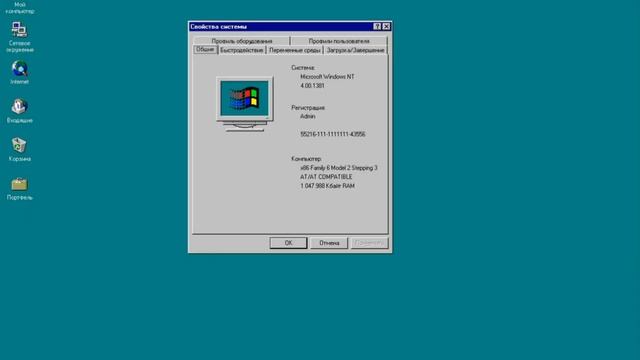Open Network Neighborhood desktop icon
640x360 pixels.
(19, 37)
